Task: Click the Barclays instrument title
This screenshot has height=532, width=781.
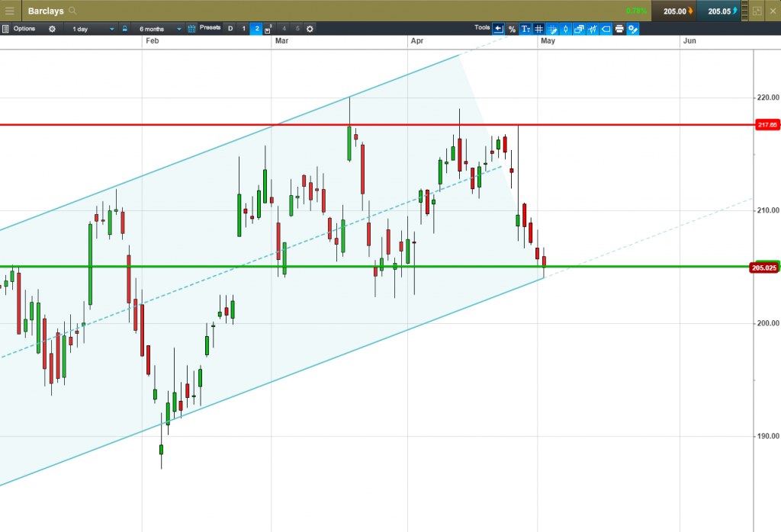Action: pyautogui.click(x=46, y=11)
